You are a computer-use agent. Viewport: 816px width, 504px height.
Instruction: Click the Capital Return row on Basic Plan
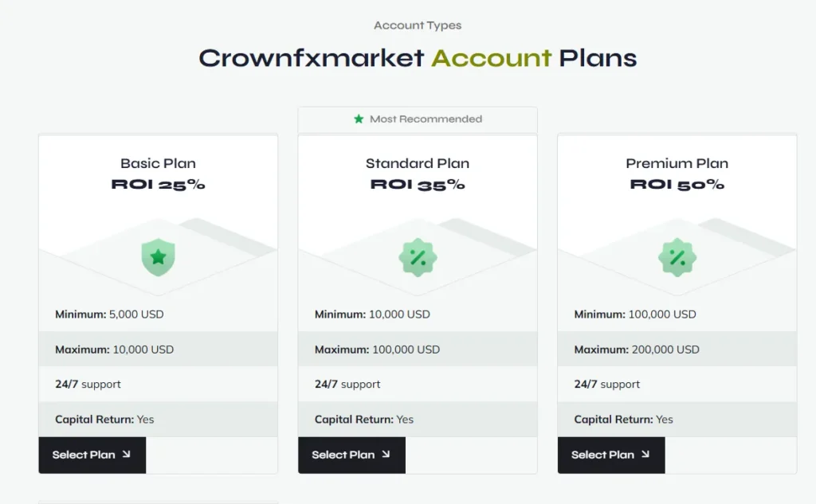tap(159, 419)
